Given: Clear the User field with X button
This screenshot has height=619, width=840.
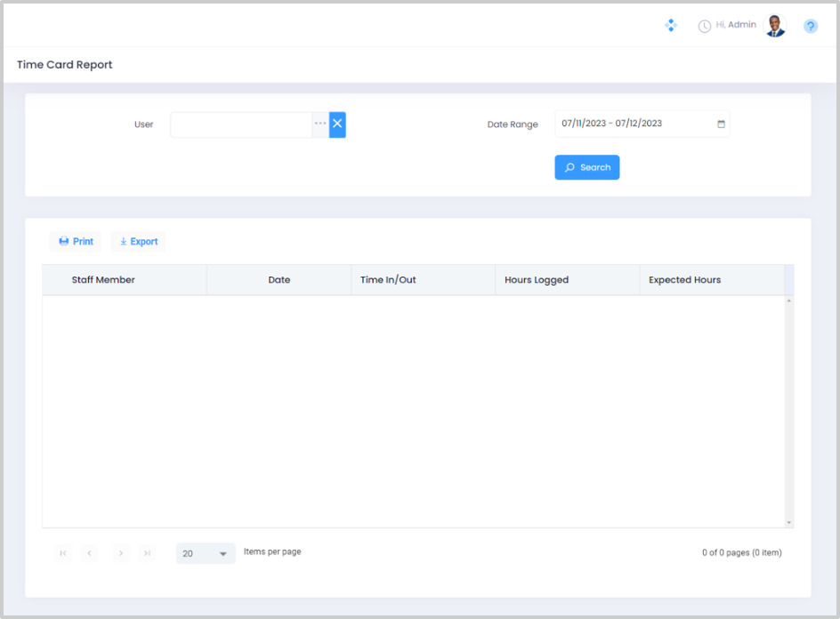Looking at the screenshot, I should 337,125.
